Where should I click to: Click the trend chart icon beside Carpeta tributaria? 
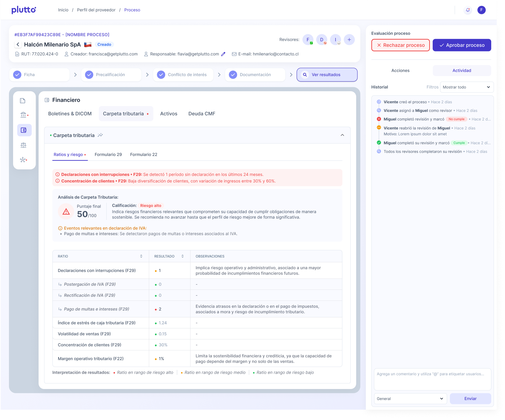pos(100,135)
